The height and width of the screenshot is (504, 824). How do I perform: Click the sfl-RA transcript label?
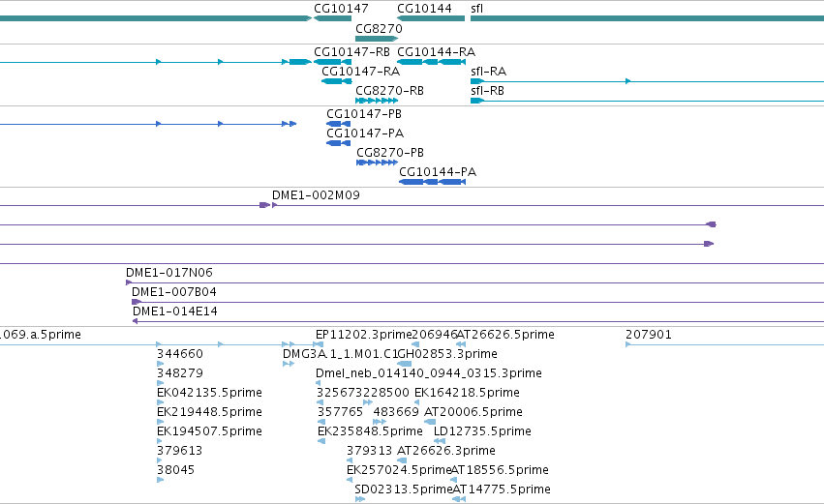coord(489,72)
